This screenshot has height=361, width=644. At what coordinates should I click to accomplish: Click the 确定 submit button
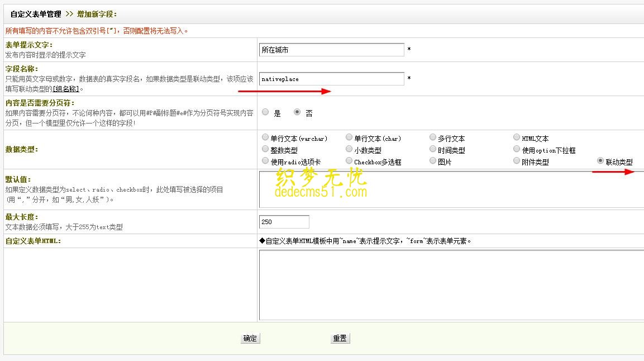point(250,338)
